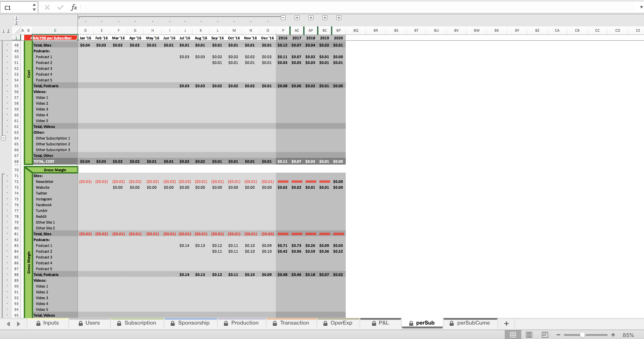This screenshot has width=644, height=339.
Task: Click the Instagram row label
Action: click(44, 199)
